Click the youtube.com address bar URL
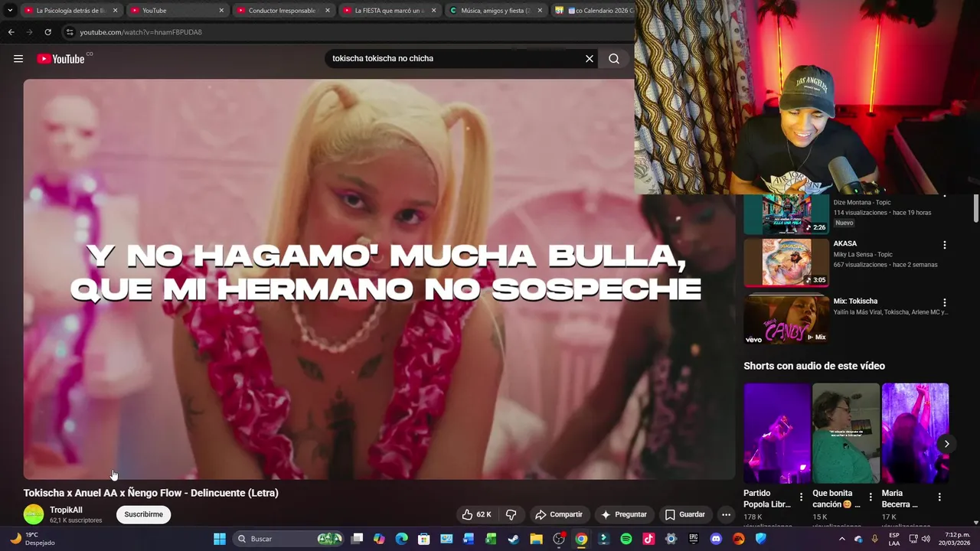 coord(141,32)
